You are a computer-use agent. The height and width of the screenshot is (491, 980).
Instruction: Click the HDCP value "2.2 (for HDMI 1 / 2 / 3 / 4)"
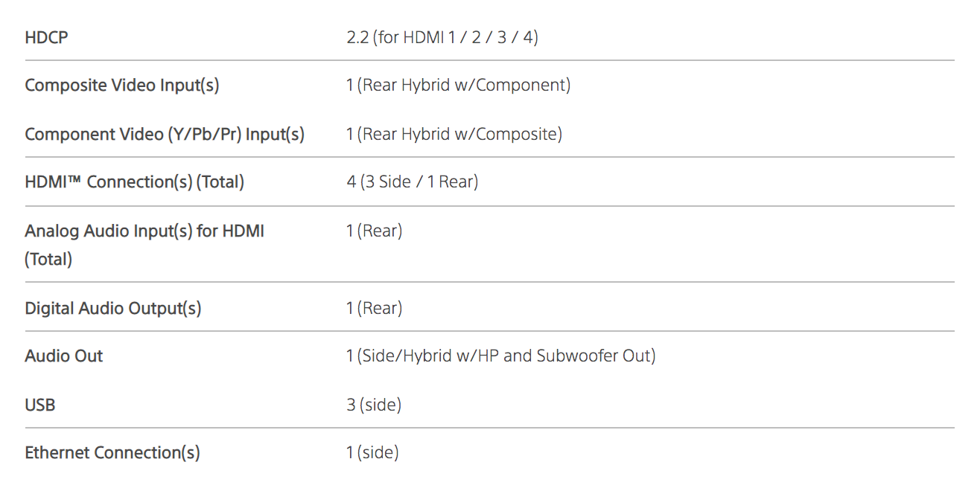click(442, 36)
